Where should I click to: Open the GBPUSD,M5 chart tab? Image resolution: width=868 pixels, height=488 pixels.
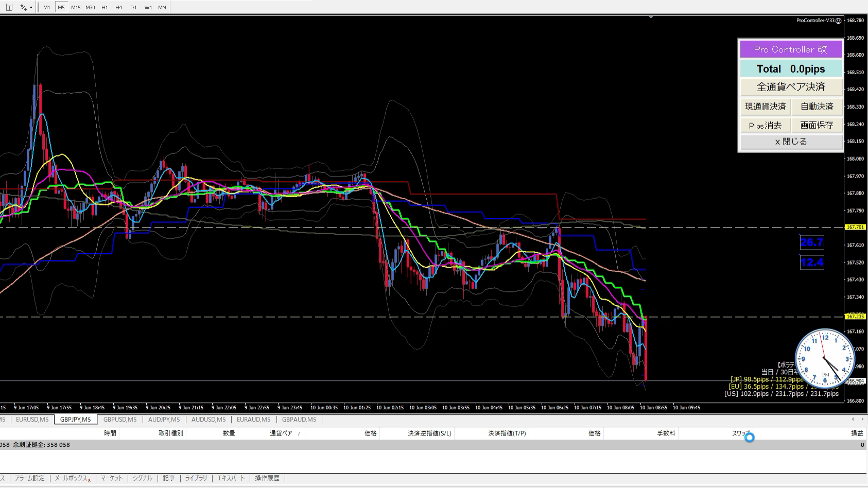point(120,420)
